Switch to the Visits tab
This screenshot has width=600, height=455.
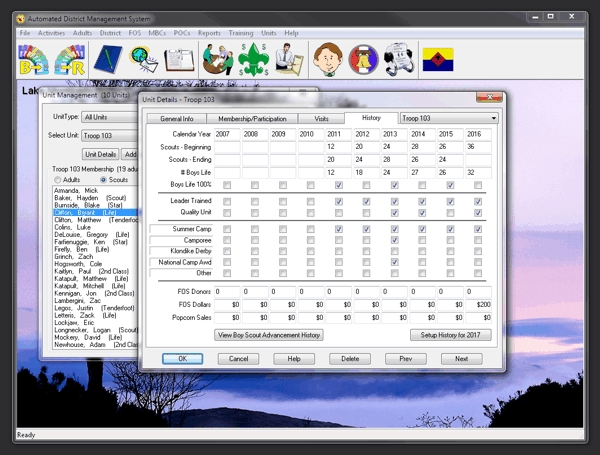pyautogui.click(x=321, y=119)
